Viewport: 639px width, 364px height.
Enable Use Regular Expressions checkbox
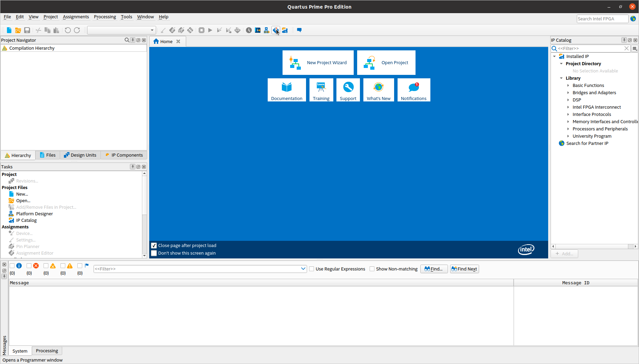[312, 269]
